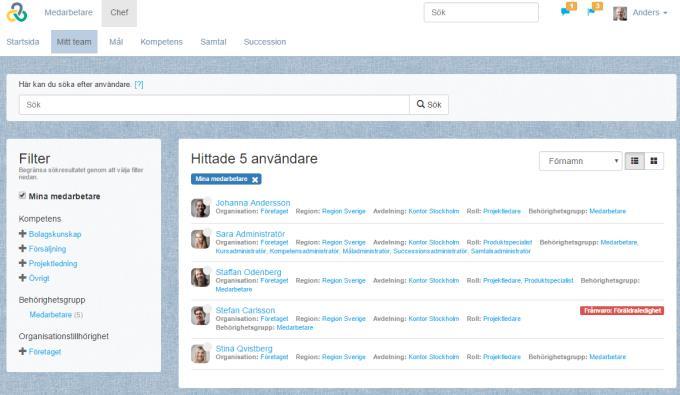Click Stina Qvistberg's avatar photo

coord(200,353)
